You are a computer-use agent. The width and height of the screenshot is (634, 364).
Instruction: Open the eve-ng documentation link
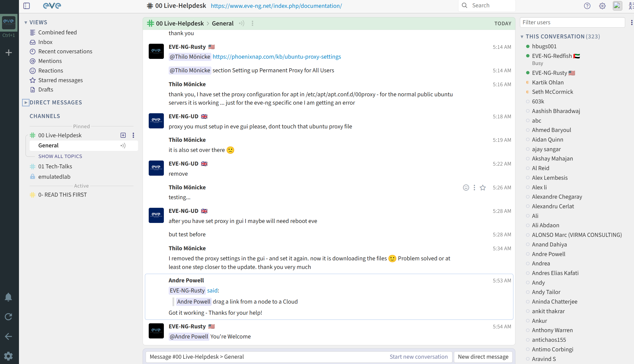(276, 6)
